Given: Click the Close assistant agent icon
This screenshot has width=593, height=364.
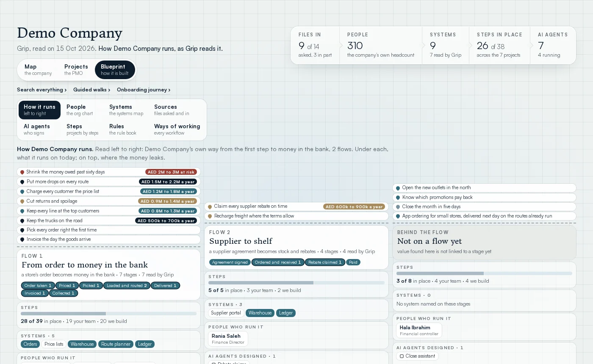Looking at the screenshot, I should pos(402,356).
